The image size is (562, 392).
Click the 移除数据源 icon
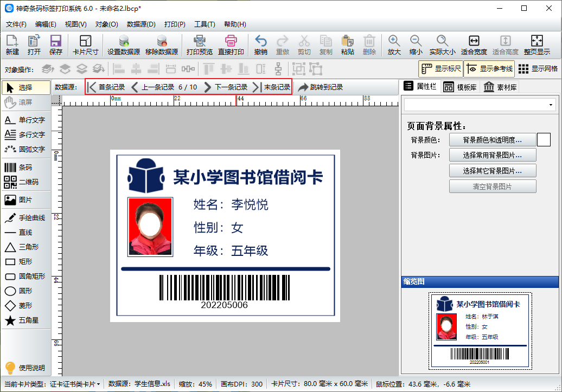tap(162, 45)
